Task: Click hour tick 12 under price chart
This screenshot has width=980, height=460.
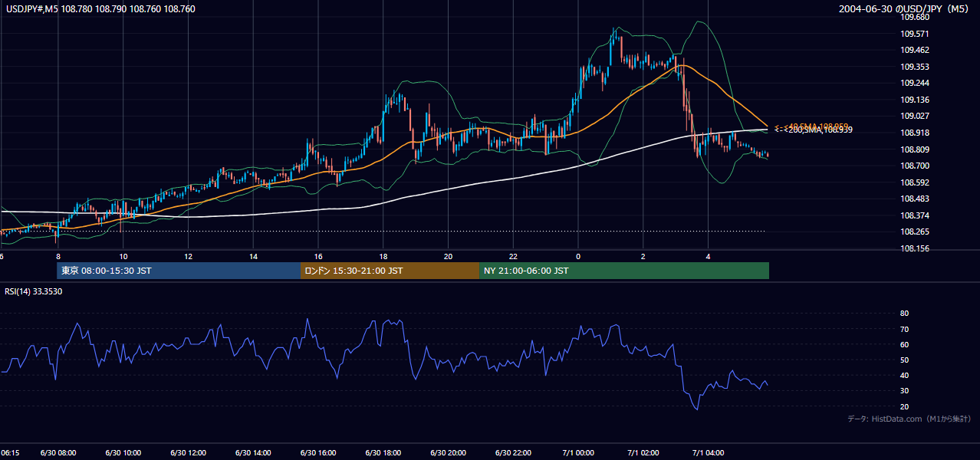Action: (189, 256)
